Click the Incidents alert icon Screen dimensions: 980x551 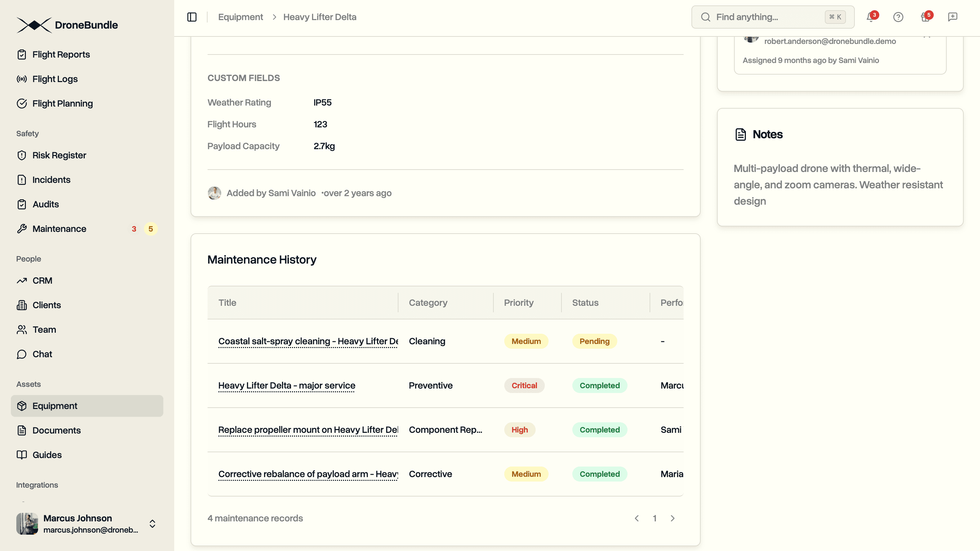coord(22,180)
